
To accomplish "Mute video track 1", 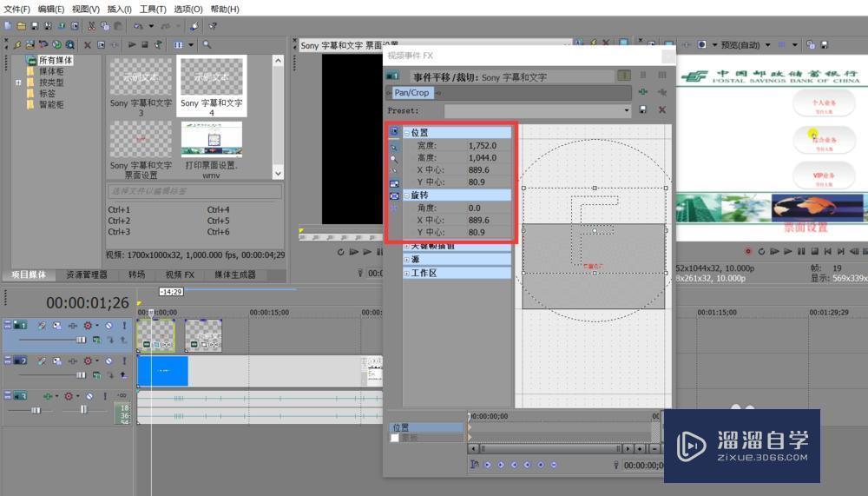I will (x=109, y=325).
